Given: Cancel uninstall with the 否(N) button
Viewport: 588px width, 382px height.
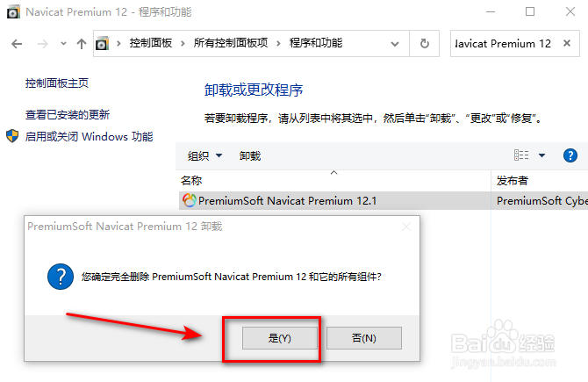Looking at the screenshot, I should tap(364, 338).
